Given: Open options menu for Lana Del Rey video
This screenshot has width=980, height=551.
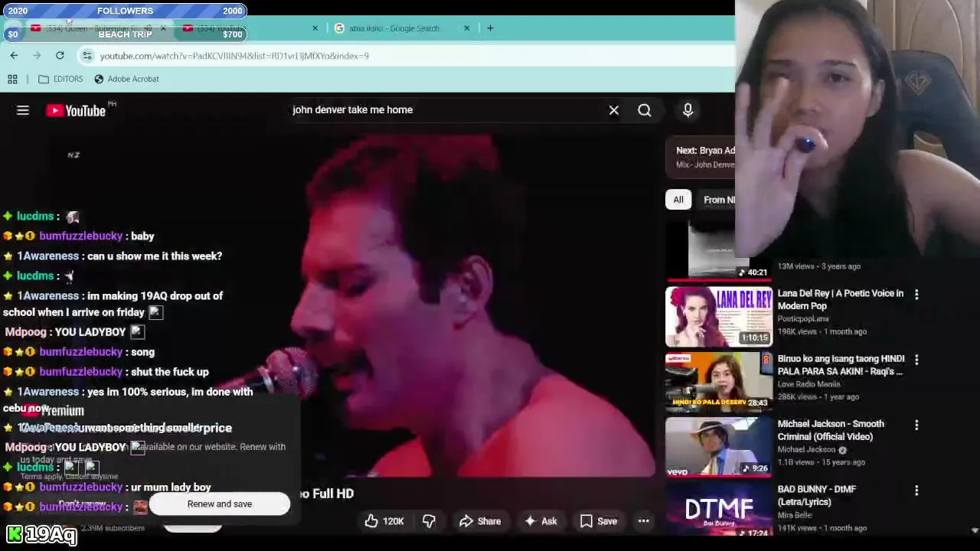Looking at the screenshot, I should (x=916, y=294).
